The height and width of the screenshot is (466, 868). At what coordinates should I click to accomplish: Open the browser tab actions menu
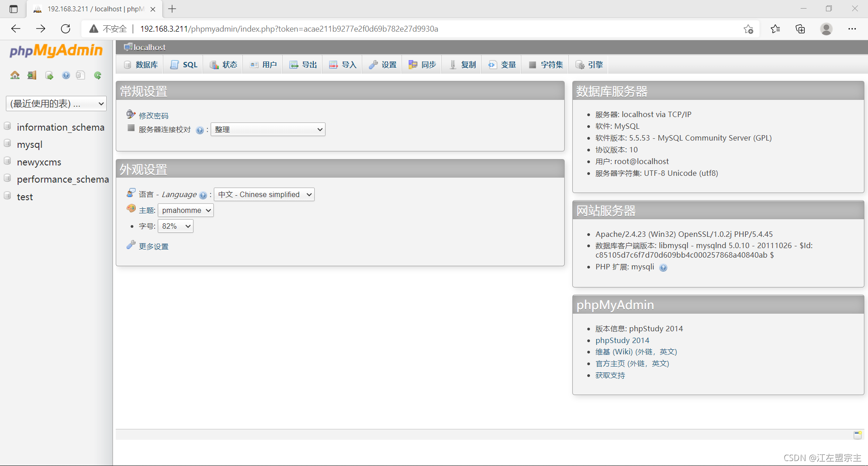tap(14, 9)
